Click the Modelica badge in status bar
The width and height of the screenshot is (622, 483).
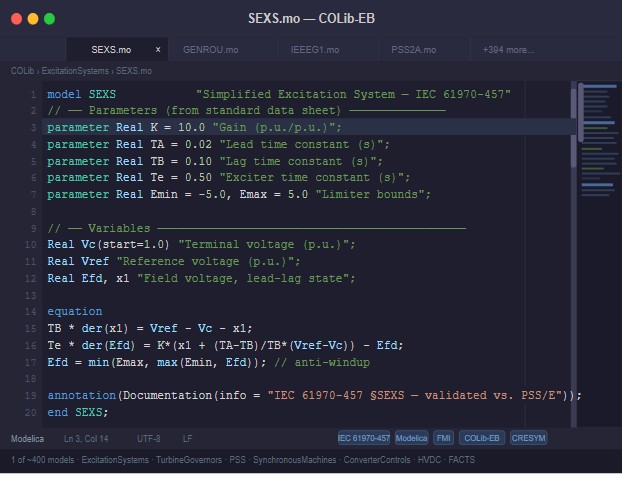coord(411,439)
